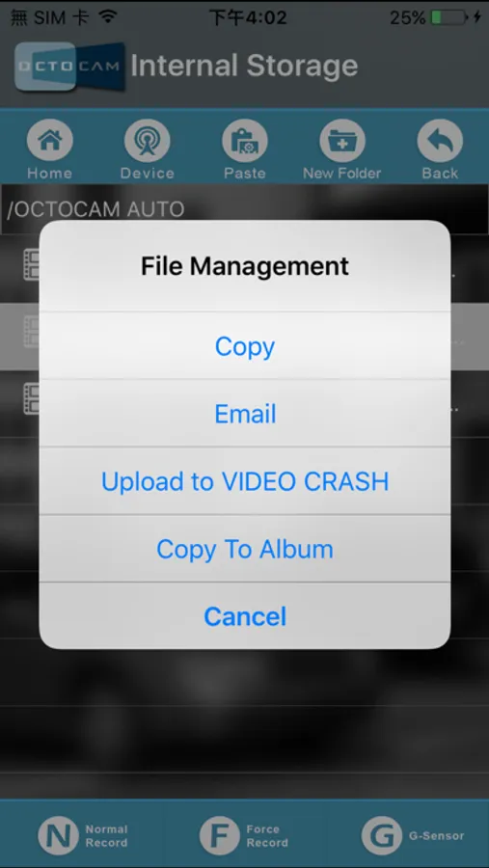The height and width of the screenshot is (868, 489).
Task: Tap the OCTOCAM logo
Action: click(x=69, y=67)
